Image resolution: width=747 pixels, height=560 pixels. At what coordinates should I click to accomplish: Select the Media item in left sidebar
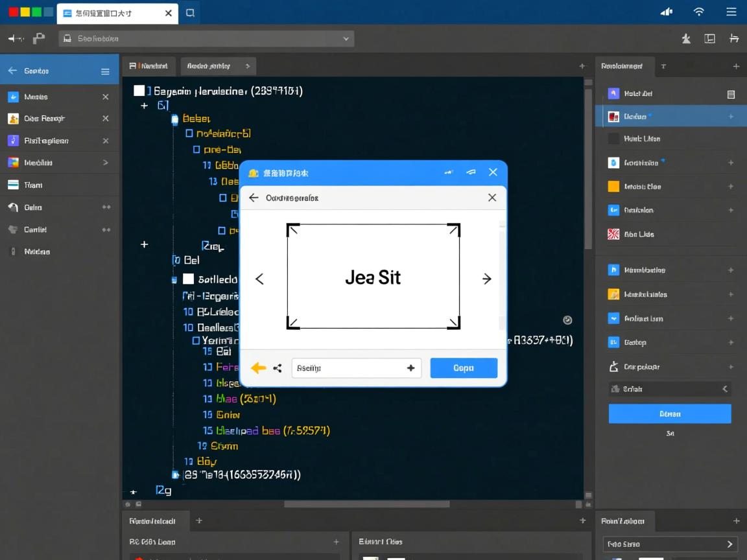38,163
